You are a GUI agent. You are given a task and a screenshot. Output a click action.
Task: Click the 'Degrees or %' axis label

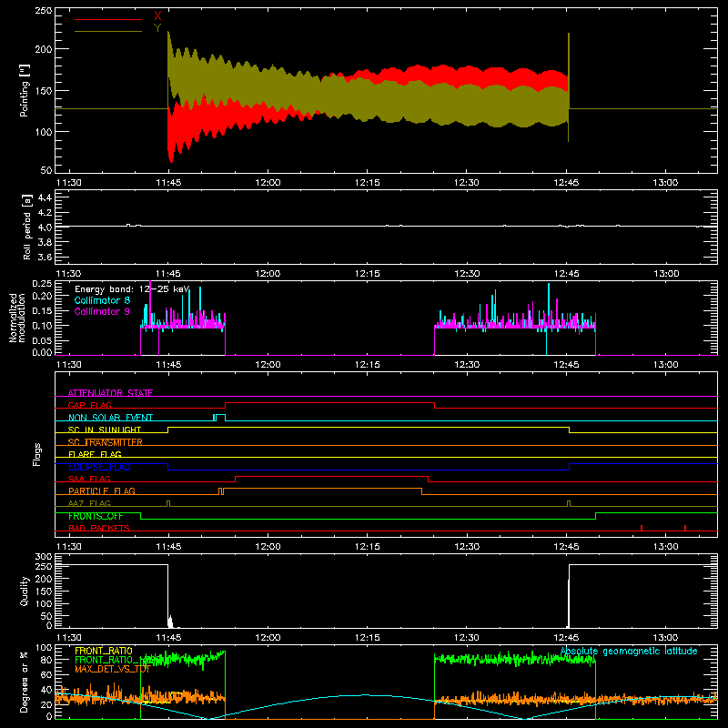[x=25, y=682]
